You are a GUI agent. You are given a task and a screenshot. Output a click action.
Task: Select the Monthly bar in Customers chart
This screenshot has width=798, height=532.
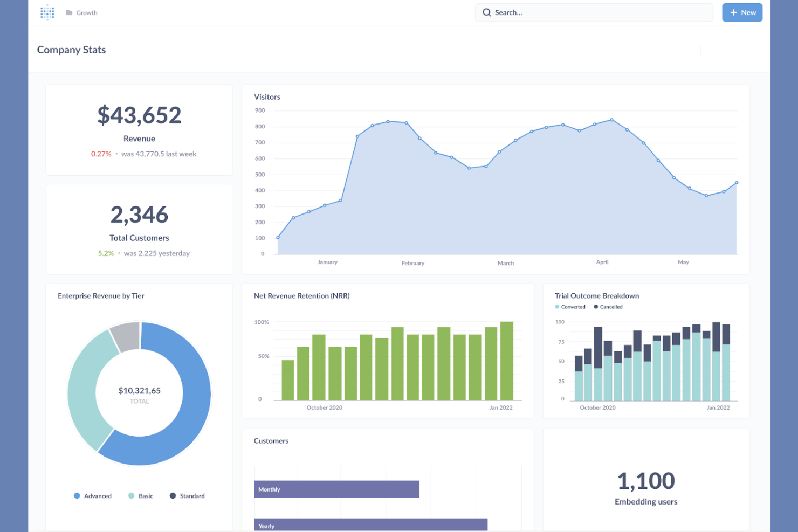click(x=336, y=489)
